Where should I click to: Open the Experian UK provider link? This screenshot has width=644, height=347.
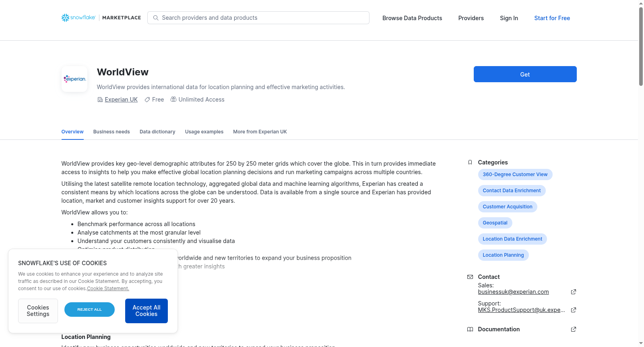coord(121,100)
